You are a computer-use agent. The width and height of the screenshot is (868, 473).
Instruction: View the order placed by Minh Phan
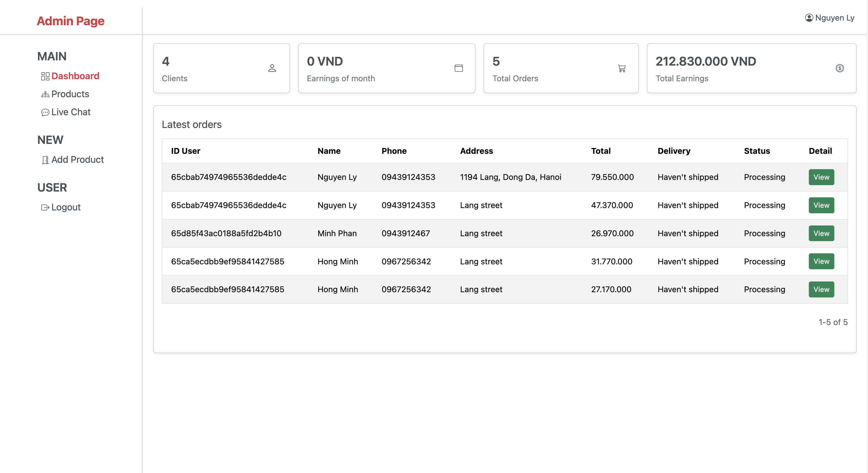point(821,233)
